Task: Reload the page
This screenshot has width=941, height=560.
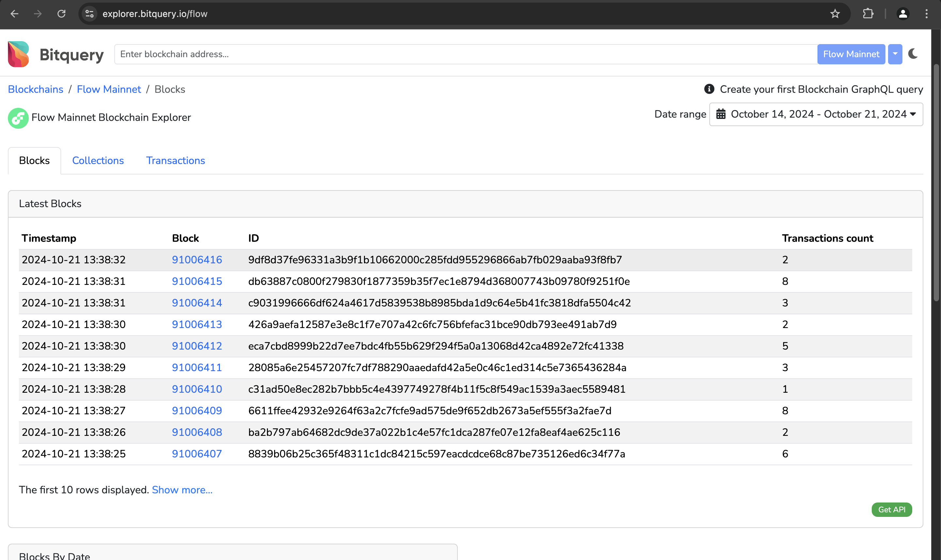Action: coord(61,14)
